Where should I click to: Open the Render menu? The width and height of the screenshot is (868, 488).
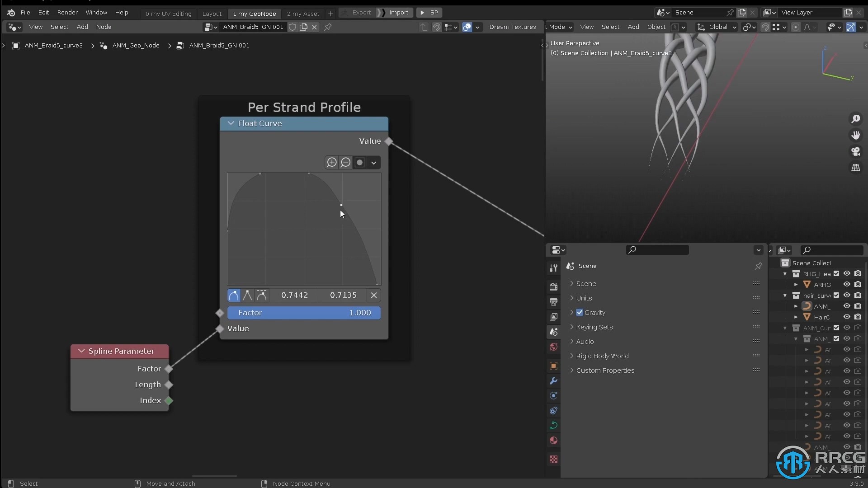point(67,12)
